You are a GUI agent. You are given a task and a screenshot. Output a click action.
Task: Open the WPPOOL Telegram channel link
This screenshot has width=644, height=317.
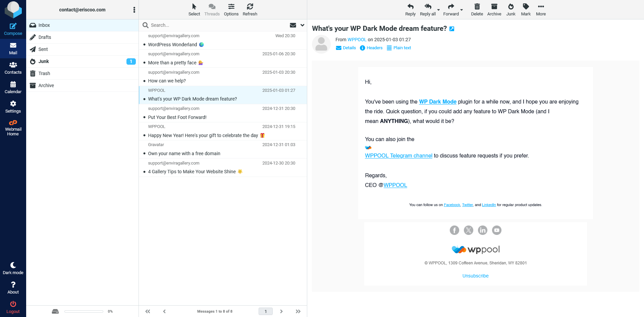(398, 155)
